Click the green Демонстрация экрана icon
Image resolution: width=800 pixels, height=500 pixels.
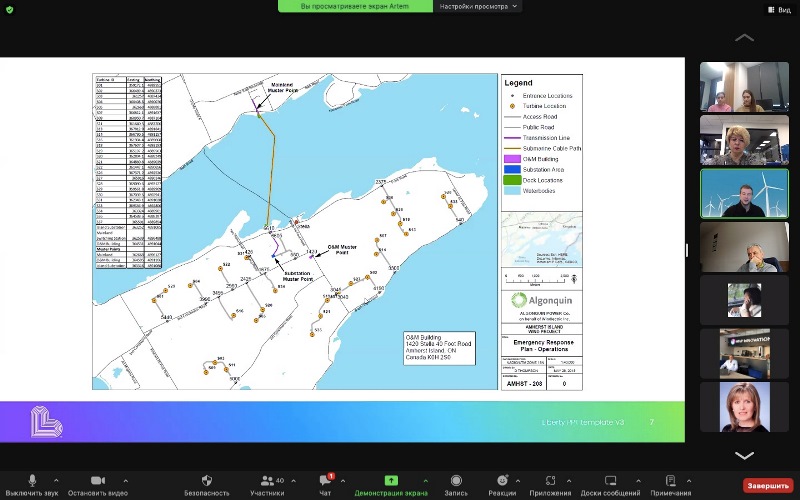[390, 480]
